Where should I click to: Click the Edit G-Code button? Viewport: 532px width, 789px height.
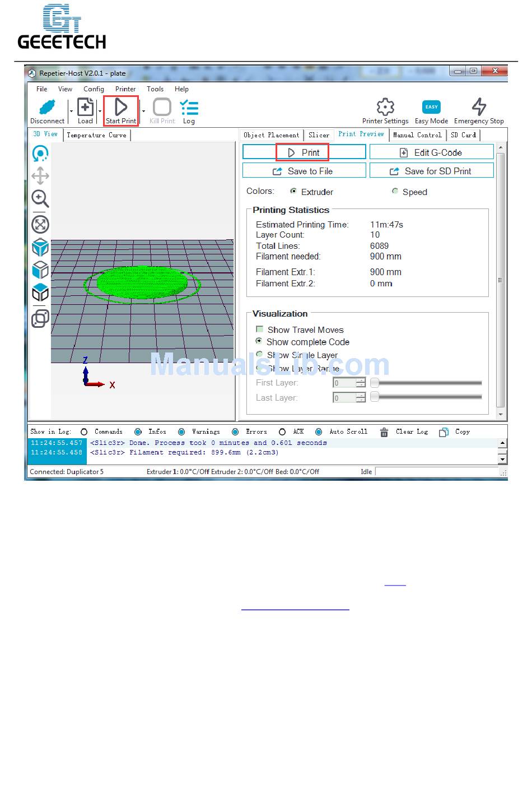click(x=431, y=152)
